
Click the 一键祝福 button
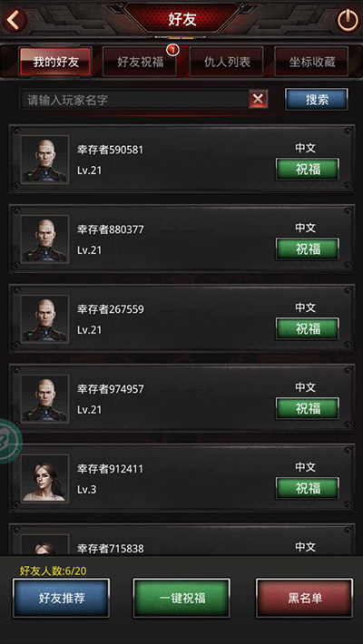pyautogui.click(x=181, y=598)
